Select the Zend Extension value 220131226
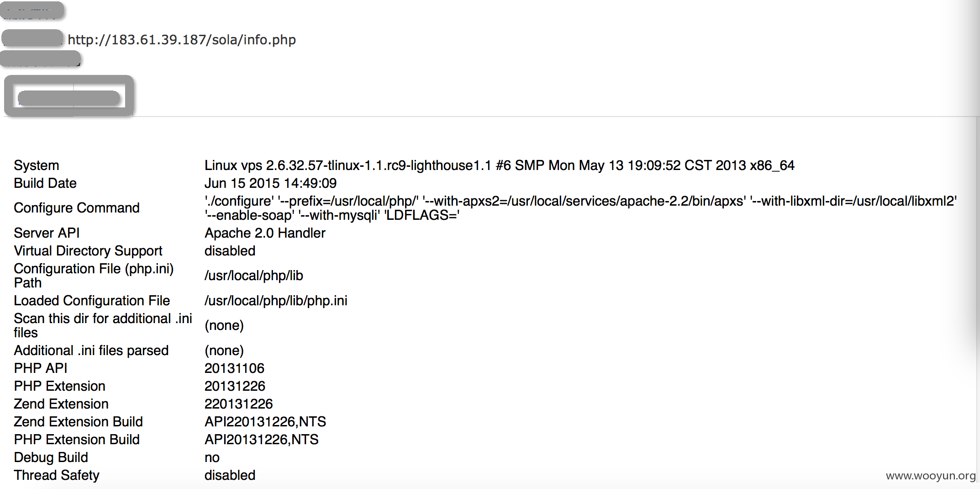 click(x=238, y=404)
